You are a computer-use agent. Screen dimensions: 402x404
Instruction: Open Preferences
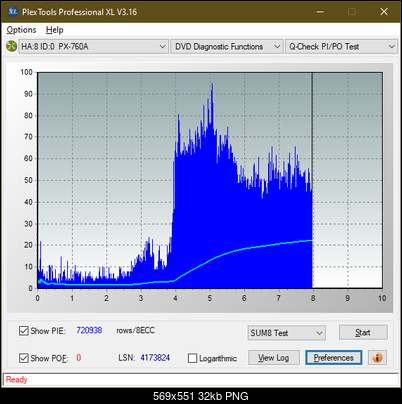point(334,358)
